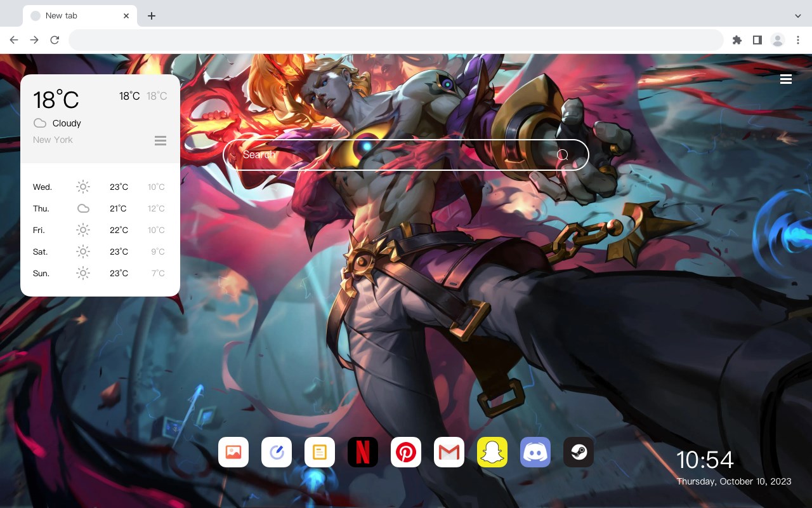Click the 12°C Thursday low temperature
This screenshot has width=812, height=508.
click(x=156, y=208)
